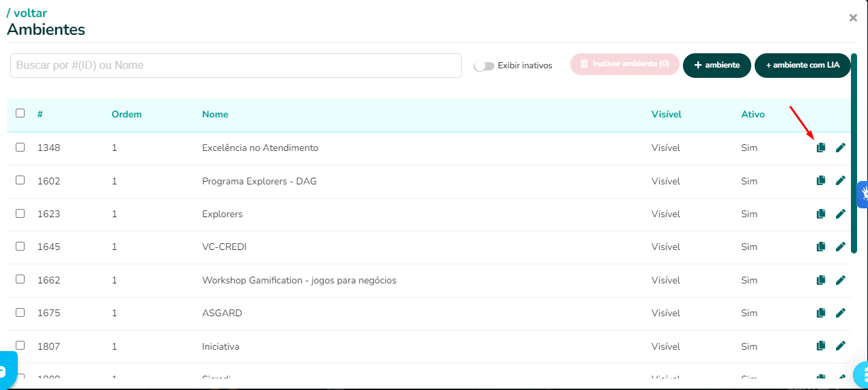The image size is (868, 390).
Task: Open the accessibility hand widget
Action: point(863,194)
